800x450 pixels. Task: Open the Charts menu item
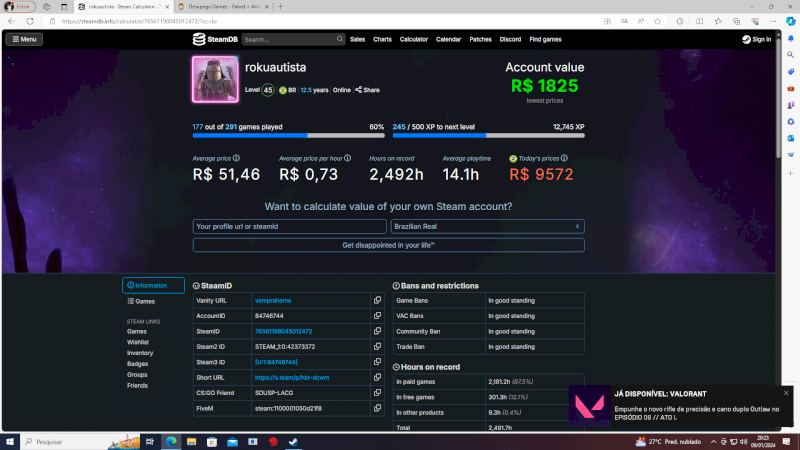click(x=382, y=39)
